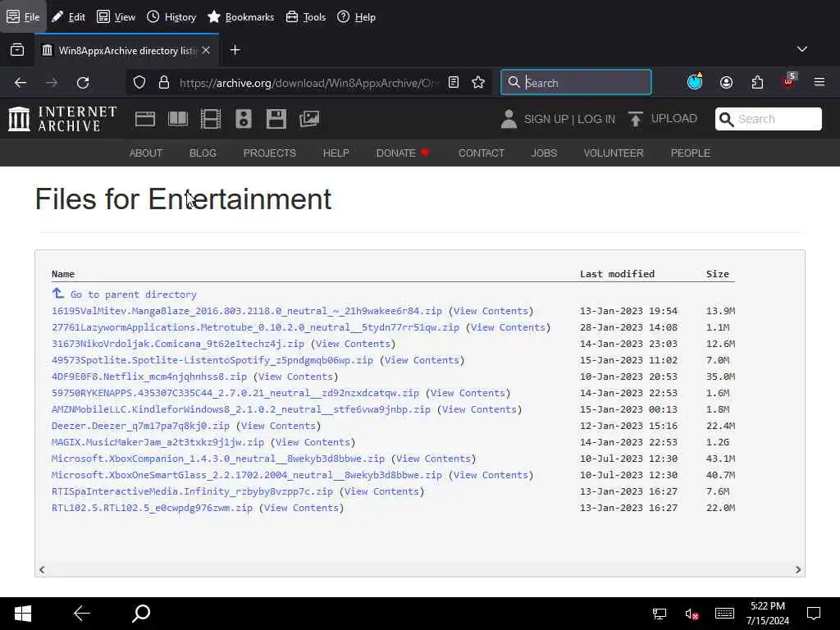Click the HELP link in the navigation bar
Image resolution: width=840 pixels, height=630 pixels.
[x=336, y=153]
